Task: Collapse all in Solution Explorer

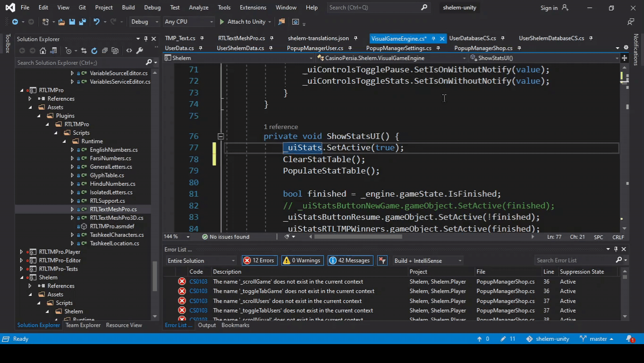Action: [105, 51]
